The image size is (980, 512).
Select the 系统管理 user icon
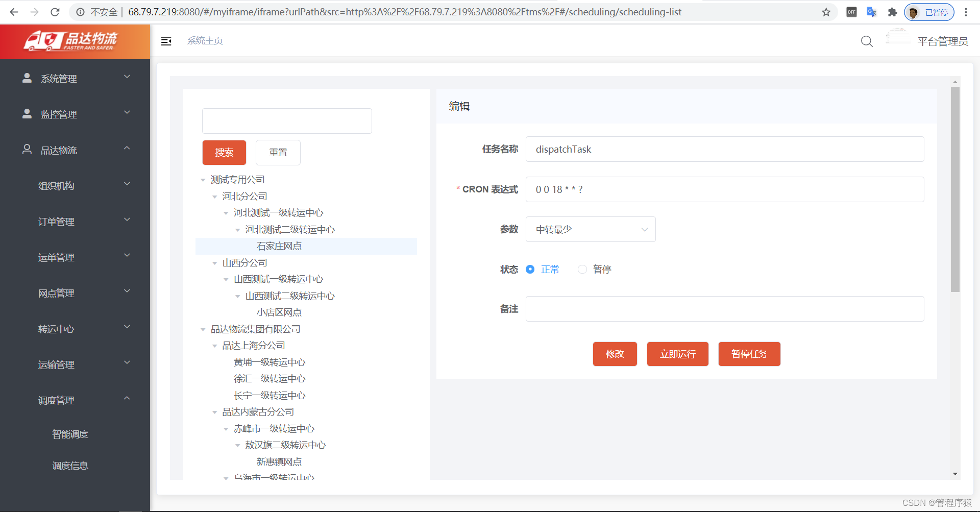27,78
